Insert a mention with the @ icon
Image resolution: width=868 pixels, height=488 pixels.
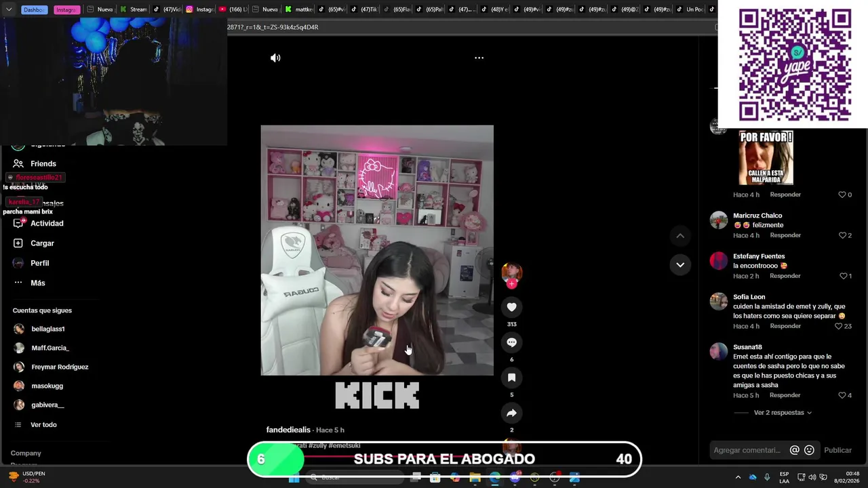(794, 450)
